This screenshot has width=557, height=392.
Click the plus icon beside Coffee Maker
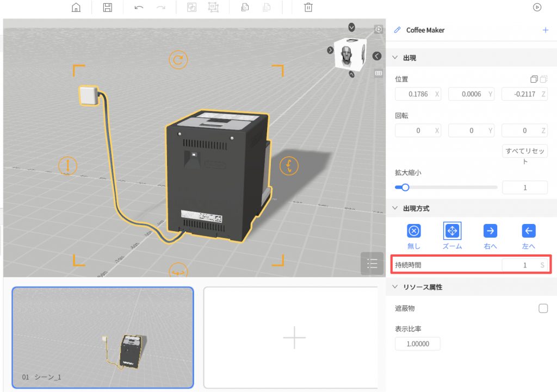[546, 30]
